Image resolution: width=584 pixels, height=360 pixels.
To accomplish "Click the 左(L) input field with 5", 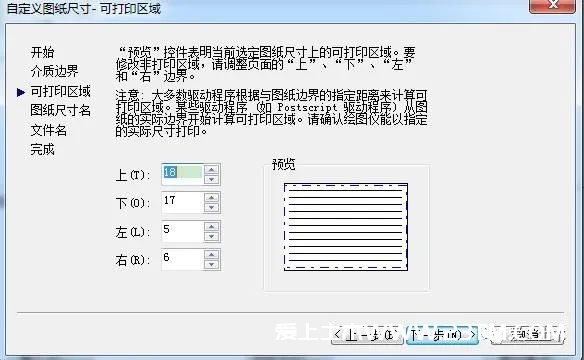I will coord(182,231).
